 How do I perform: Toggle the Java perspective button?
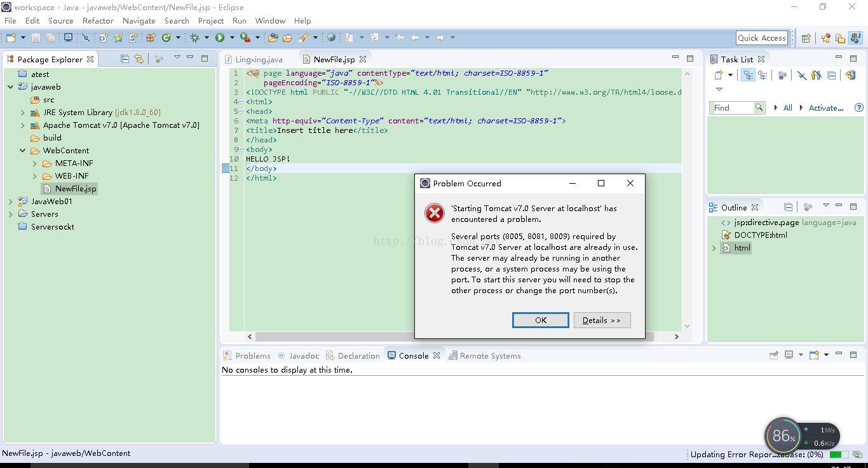(x=855, y=38)
